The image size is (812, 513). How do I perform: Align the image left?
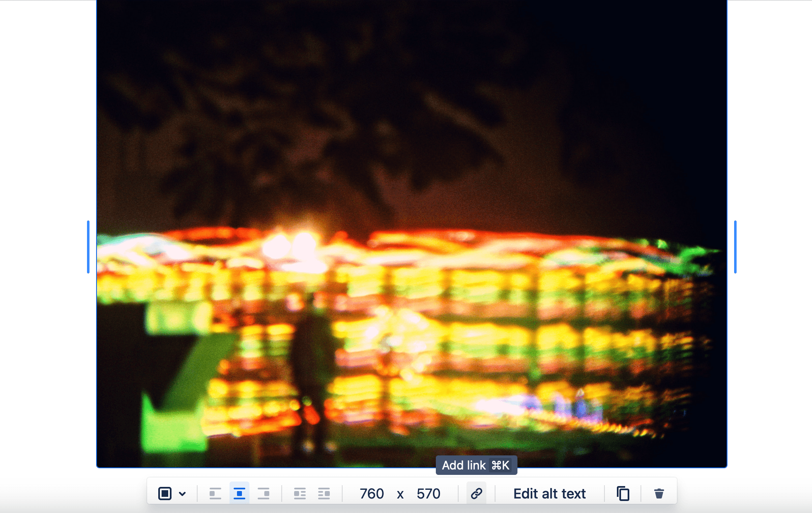click(x=215, y=494)
